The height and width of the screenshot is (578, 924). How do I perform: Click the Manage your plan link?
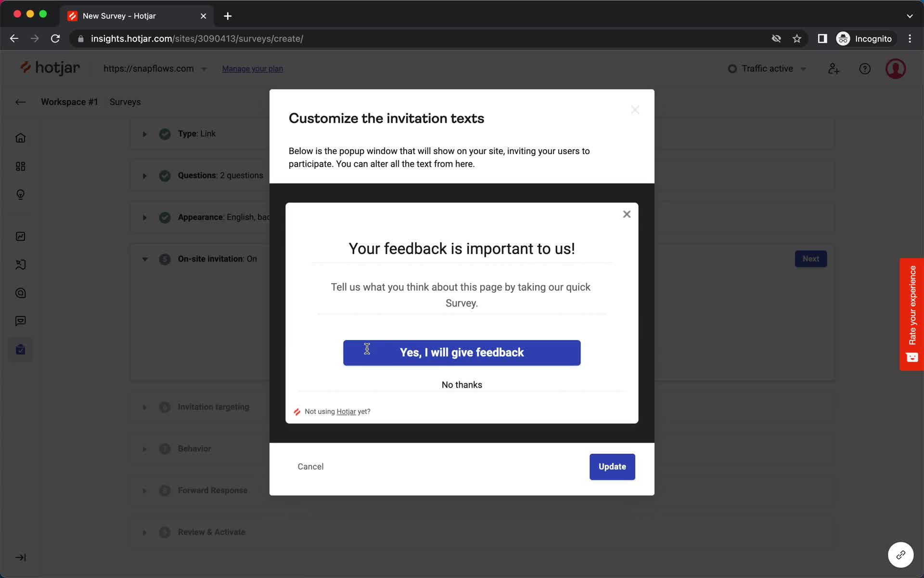(252, 69)
